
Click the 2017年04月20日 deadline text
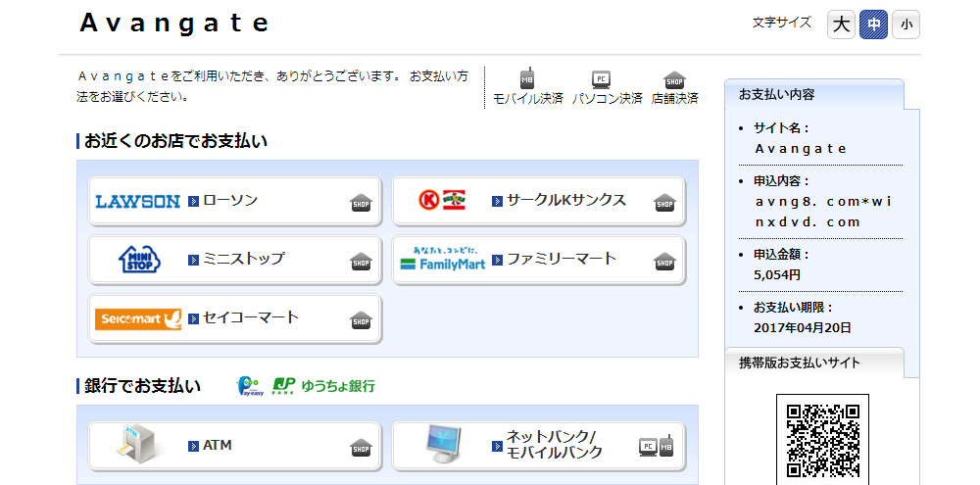(x=803, y=327)
